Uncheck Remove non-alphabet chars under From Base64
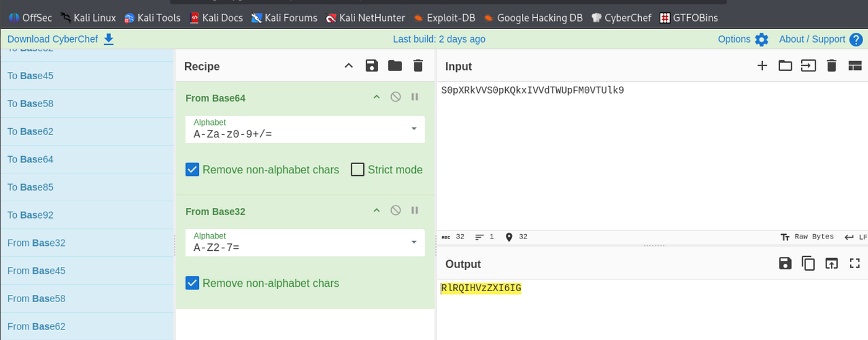This screenshot has width=868, height=340. click(x=192, y=170)
